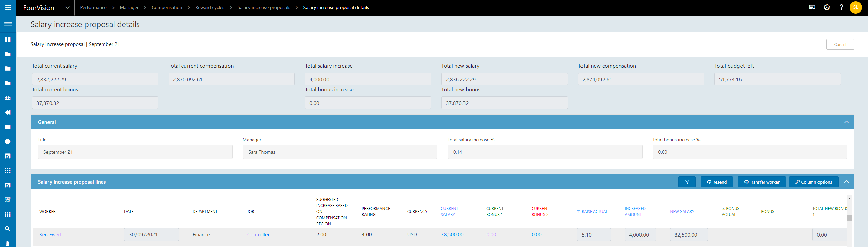The image size is (868, 247).
Task: Click the filter funnel button
Action: coord(687,182)
